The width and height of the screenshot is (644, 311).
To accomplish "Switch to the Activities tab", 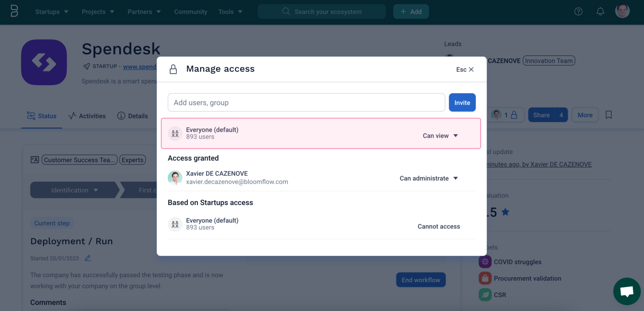I will (87, 116).
